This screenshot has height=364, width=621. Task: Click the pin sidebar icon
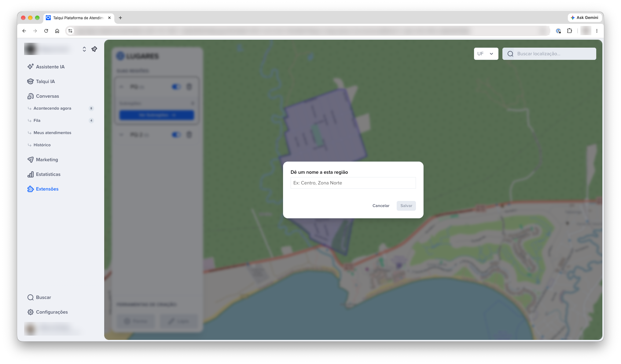pyautogui.click(x=94, y=49)
